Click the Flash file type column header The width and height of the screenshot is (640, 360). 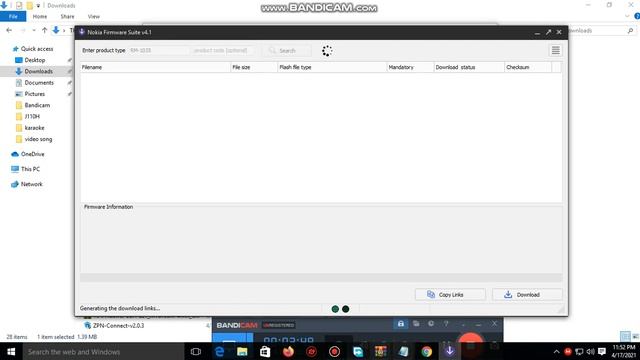coord(332,67)
